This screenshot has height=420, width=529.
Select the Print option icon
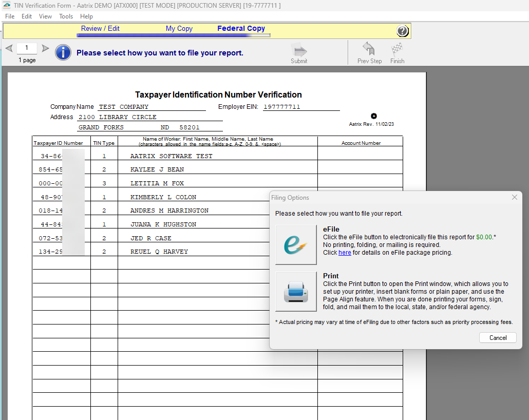click(x=296, y=292)
